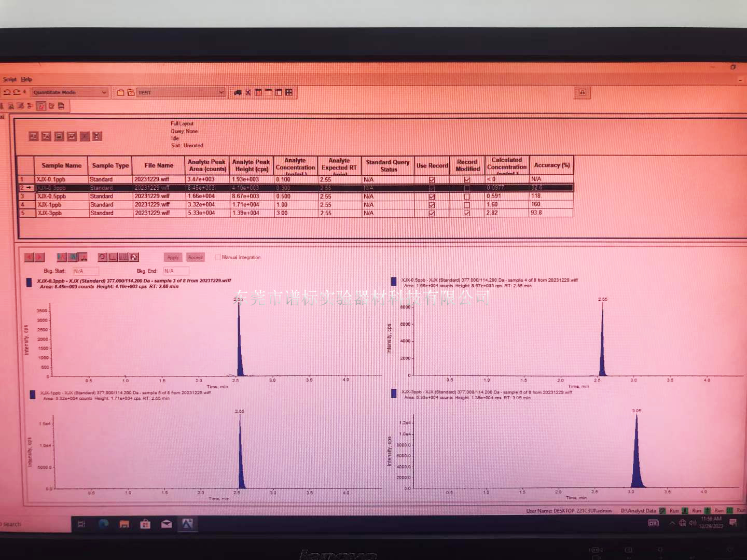
Task: Open the system tray hidden icons chevron
Action: 672,523
